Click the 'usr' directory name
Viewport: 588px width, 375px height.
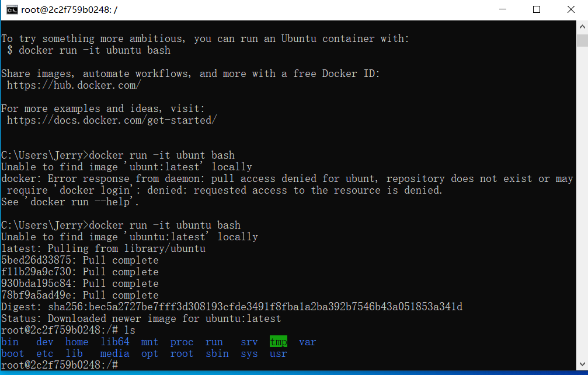[x=279, y=353]
